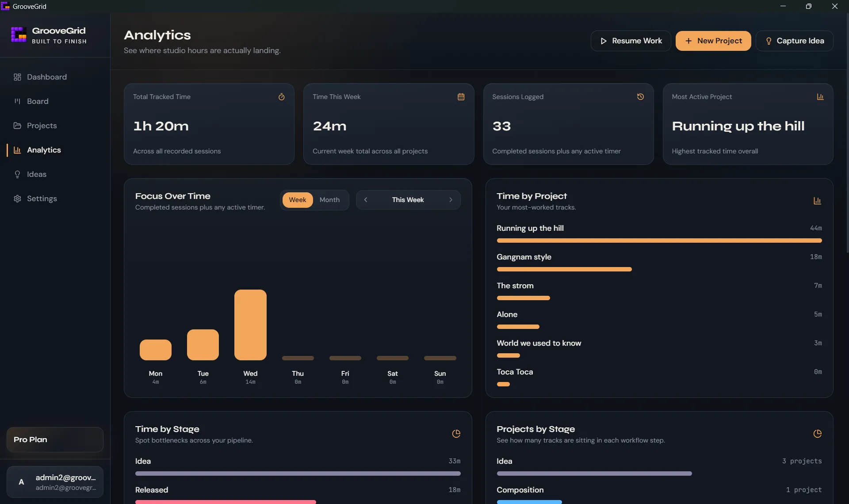
Task: Click the Running up the hill progress bar
Action: (x=659, y=241)
